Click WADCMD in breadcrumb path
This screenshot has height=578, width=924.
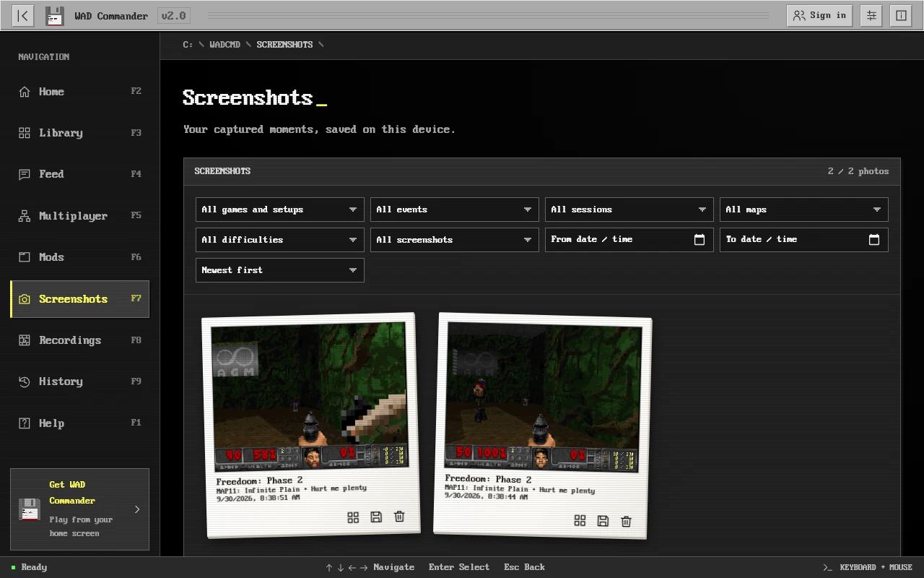(225, 45)
